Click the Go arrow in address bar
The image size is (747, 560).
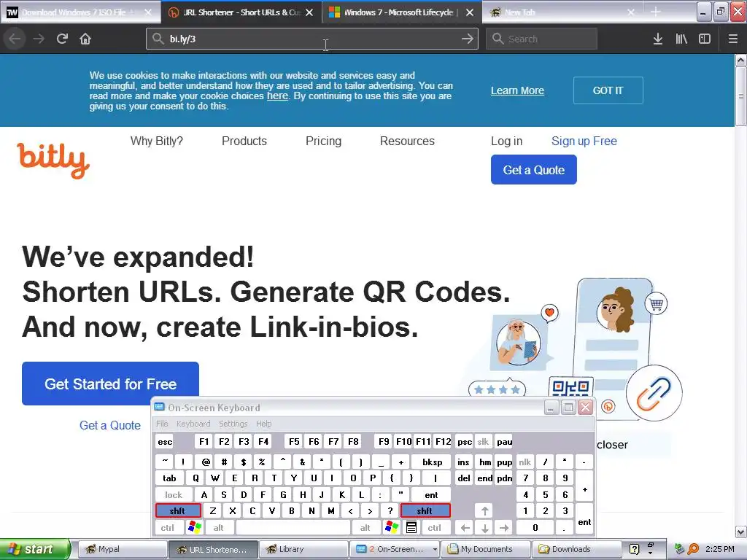(x=468, y=39)
